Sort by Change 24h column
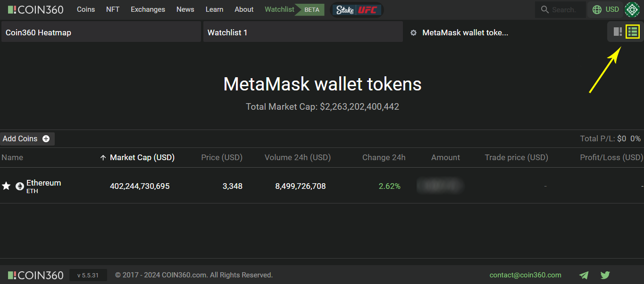644x284 pixels. click(384, 157)
